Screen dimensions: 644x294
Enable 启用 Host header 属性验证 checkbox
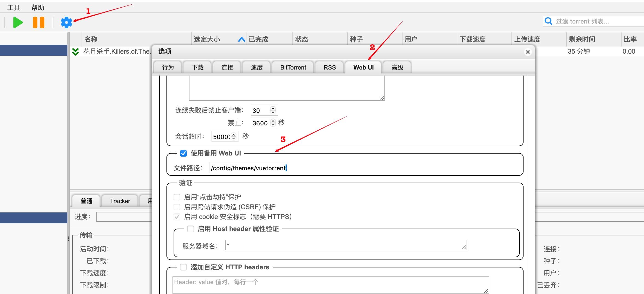[x=191, y=229]
